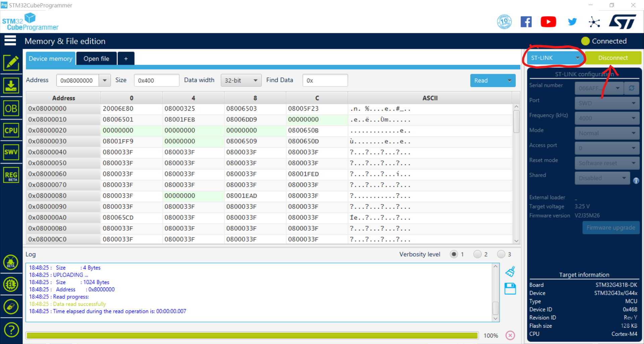644x344 pixels.
Task: Click the Size 0x400 input field
Action: tap(156, 80)
